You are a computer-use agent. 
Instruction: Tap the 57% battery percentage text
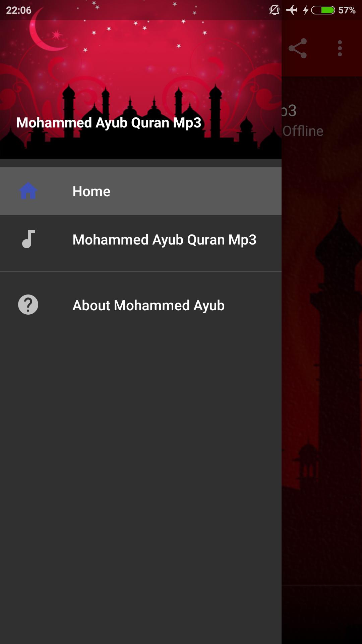point(347,10)
